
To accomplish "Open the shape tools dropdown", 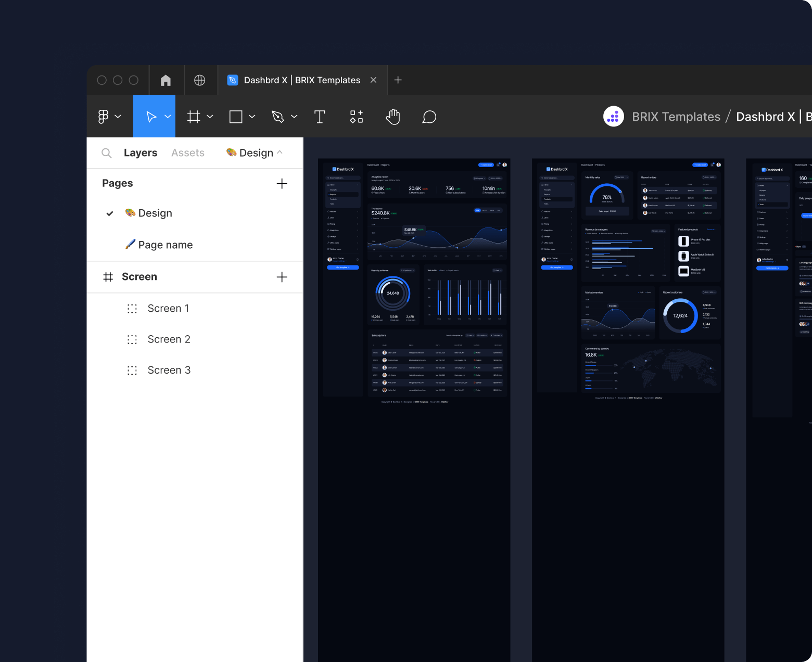I will (x=252, y=116).
